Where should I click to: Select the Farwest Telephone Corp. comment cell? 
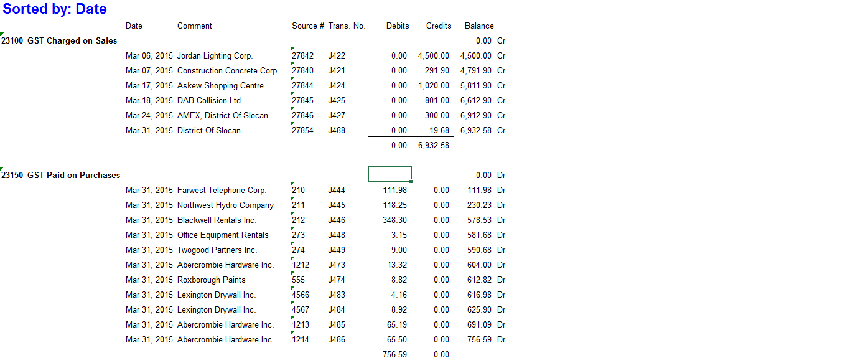click(x=222, y=190)
